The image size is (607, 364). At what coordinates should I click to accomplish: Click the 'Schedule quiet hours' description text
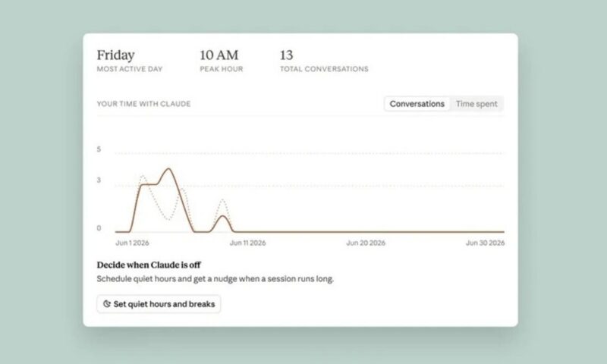(x=215, y=279)
